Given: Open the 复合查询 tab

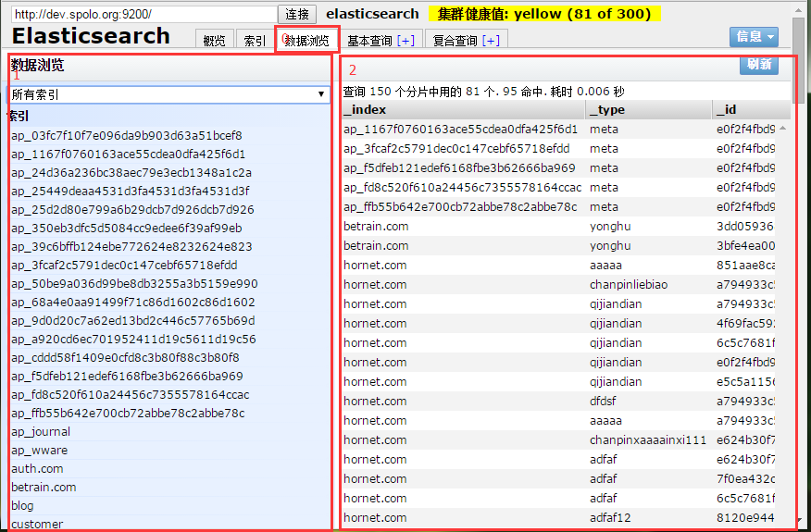Looking at the screenshot, I should 455,41.
